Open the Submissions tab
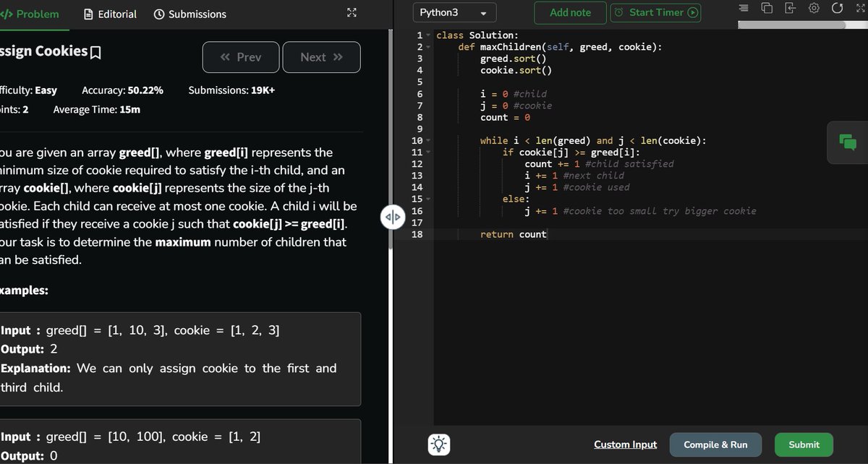 coord(190,14)
